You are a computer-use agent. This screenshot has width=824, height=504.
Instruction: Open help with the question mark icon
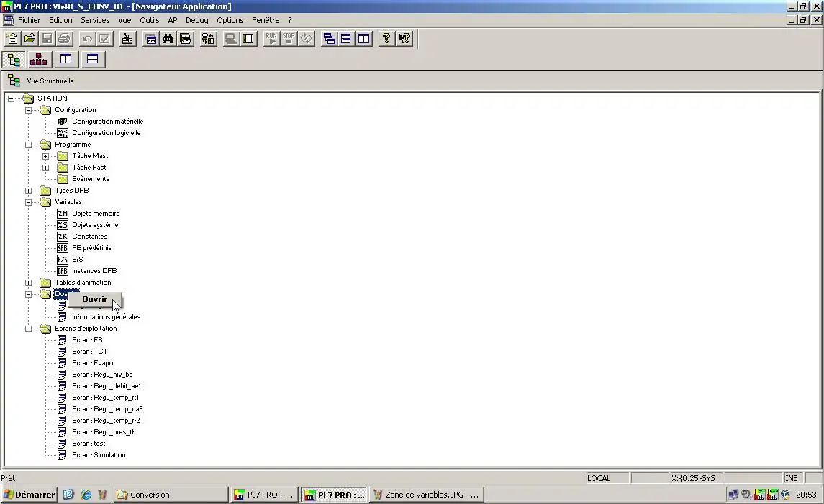[x=386, y=38]
